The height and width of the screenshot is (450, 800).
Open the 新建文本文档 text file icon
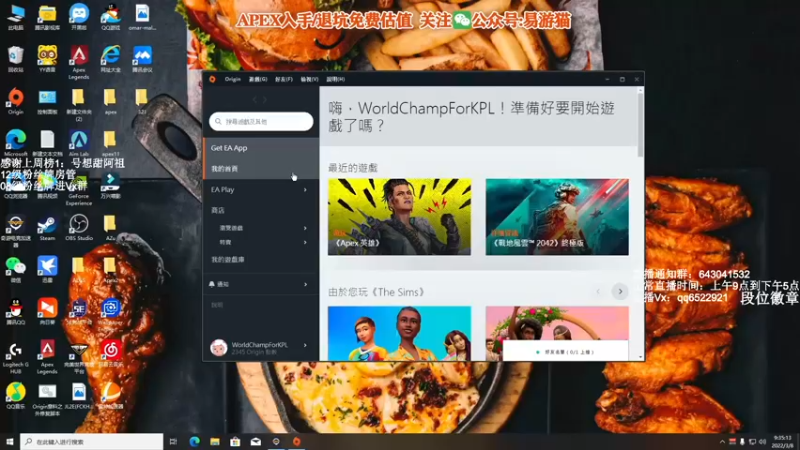(47, 143)
